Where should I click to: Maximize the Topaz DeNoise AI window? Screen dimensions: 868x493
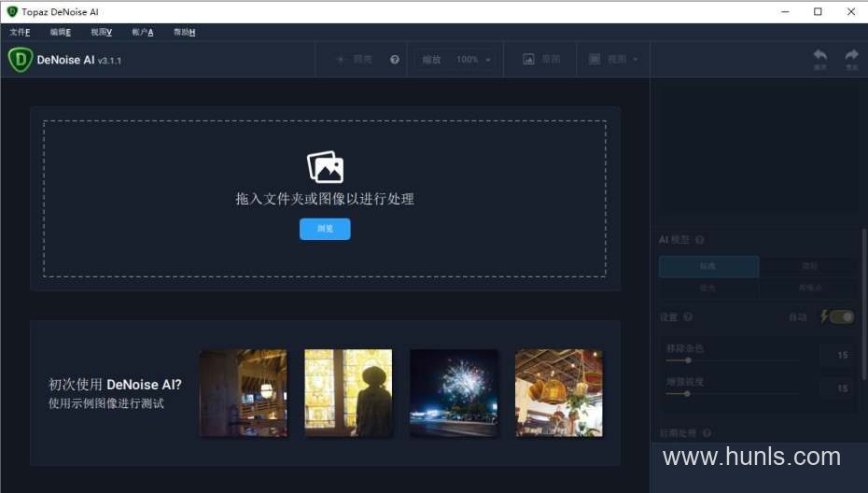818,11
